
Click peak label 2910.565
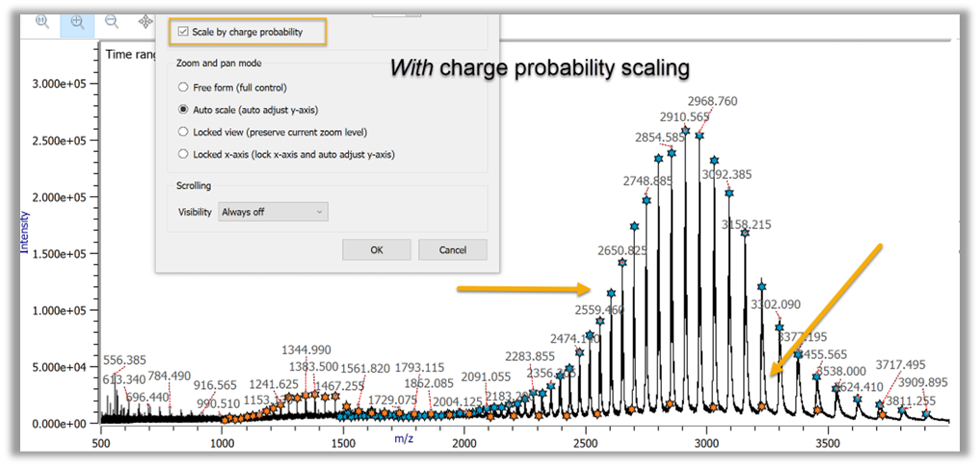pos(684,116)
